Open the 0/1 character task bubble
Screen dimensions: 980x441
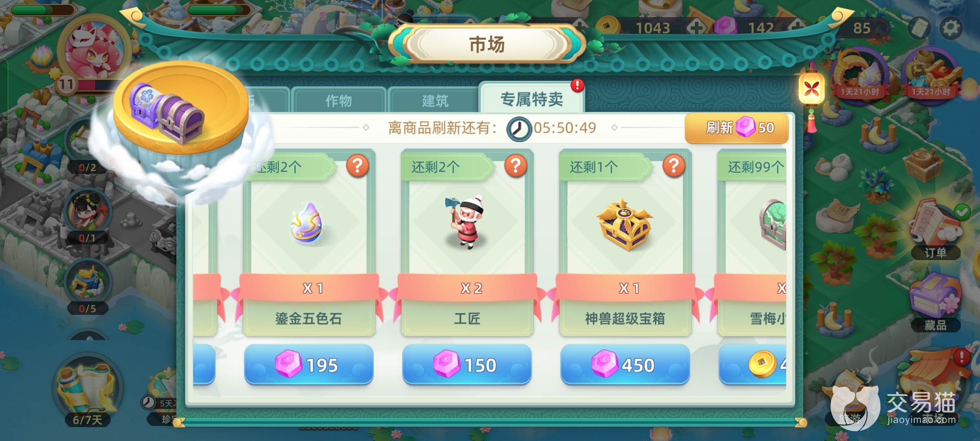(x=87, y=216)
